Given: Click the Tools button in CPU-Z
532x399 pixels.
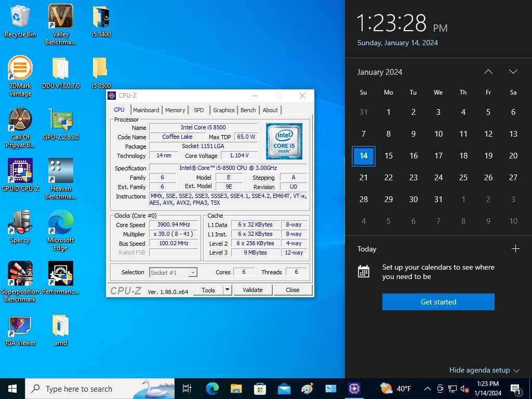Looking at the screenshot, I should click(x=208, y=290).
